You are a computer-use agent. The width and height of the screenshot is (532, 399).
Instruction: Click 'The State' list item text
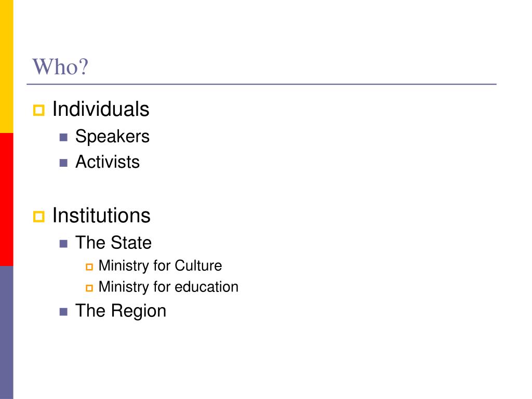click(113, 243)
